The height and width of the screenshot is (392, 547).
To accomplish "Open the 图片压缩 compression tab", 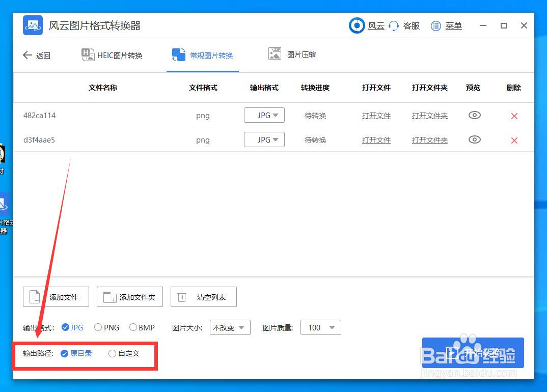I will 293,55.
